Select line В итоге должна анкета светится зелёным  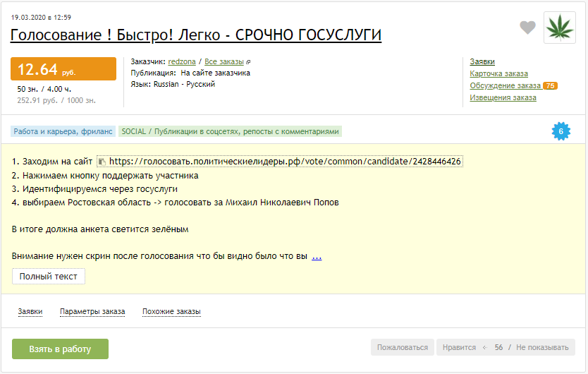tap(100, 229)
